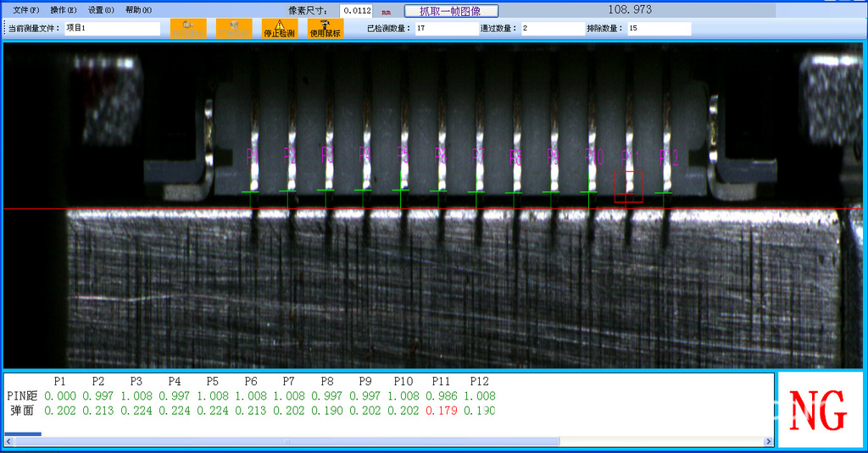Click the 使用鼠标 use mouse icon
Viewport: 868px width, 453px height.
point(325,29)
